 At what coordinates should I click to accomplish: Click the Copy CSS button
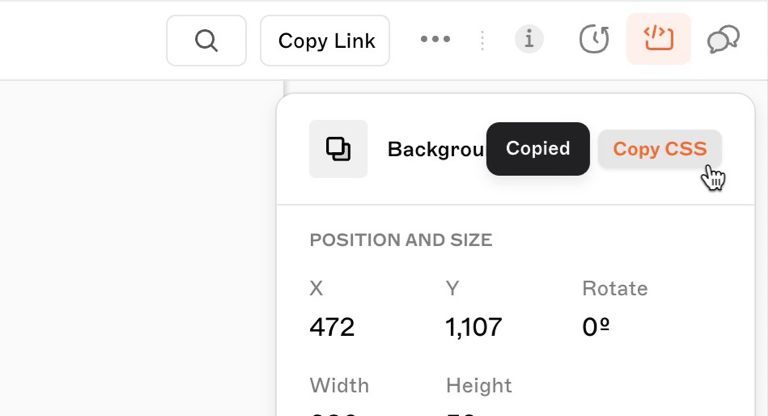coord(660,149)
